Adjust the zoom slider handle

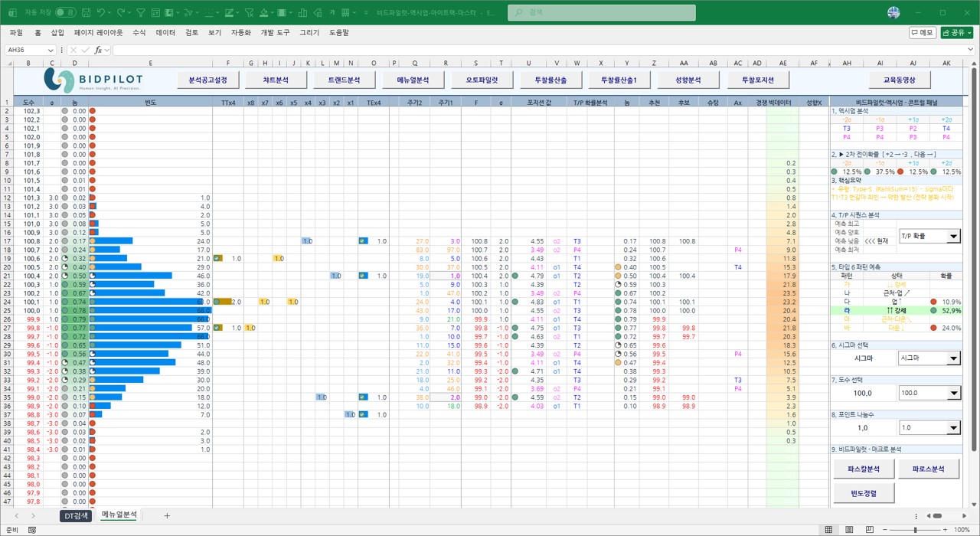click(x=916, y=530)
